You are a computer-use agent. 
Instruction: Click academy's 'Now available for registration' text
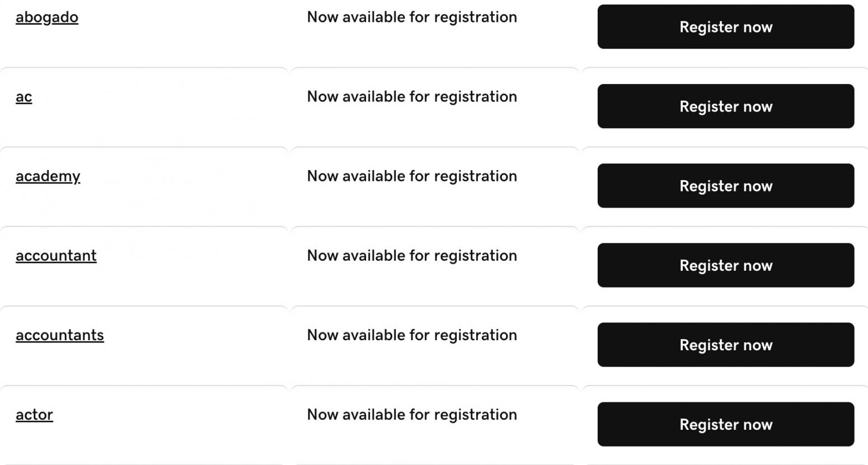(412, 176)
